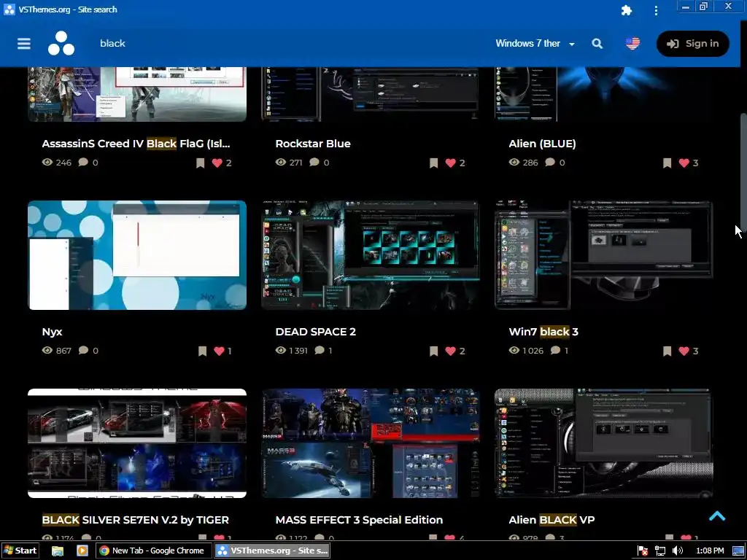This screenshot has height=560, width=747.
Task: Click the MASS EFFECT 3 preview thumbnail
Action: pyautogui.click(x=371, y=443)
